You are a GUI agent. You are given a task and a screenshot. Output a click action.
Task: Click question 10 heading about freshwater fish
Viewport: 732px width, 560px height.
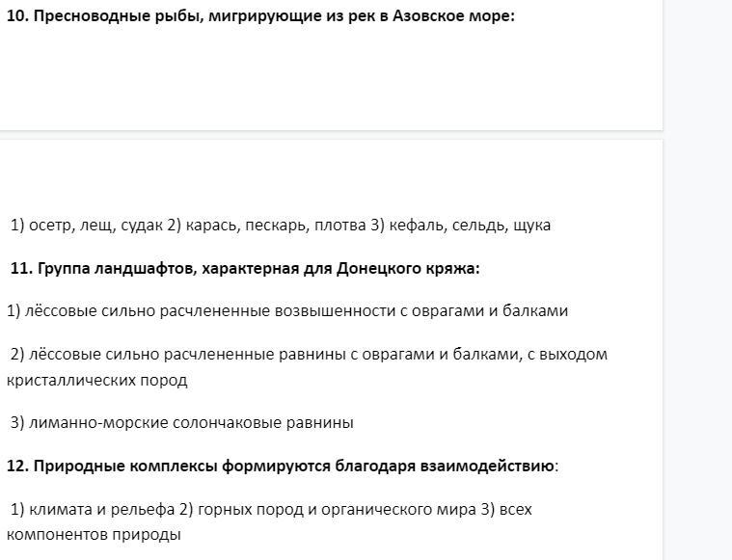tap(260, 16)
